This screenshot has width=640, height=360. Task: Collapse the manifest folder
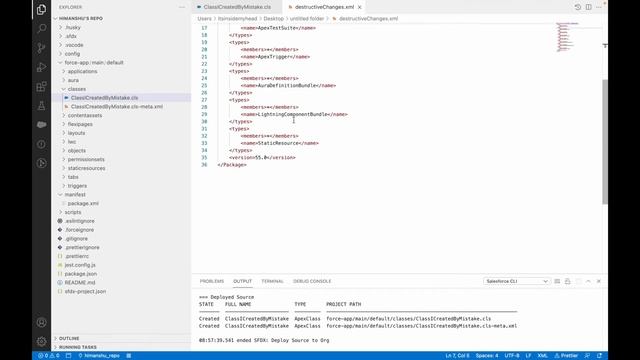[x=75, y=195]
